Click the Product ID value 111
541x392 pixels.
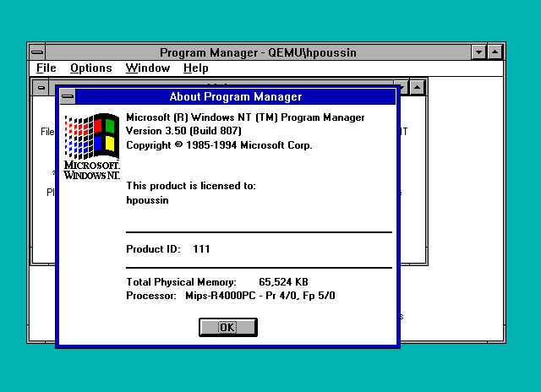[201, 249]
